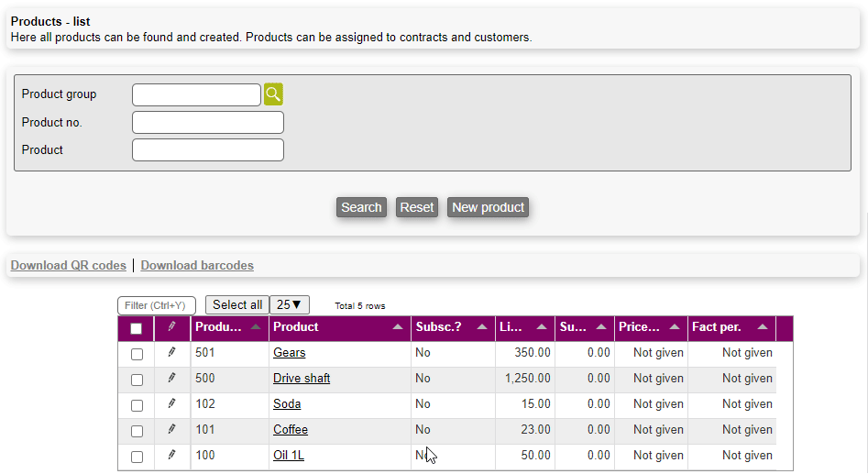Sort the Subsc.? column using arrow
This screenshot has height=474, width=868.
click(482, 327)
